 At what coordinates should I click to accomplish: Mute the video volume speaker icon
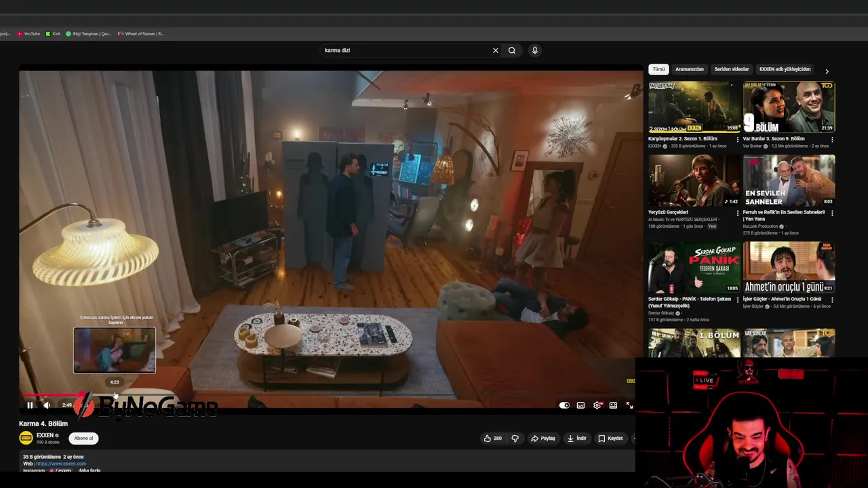(47, 405)
